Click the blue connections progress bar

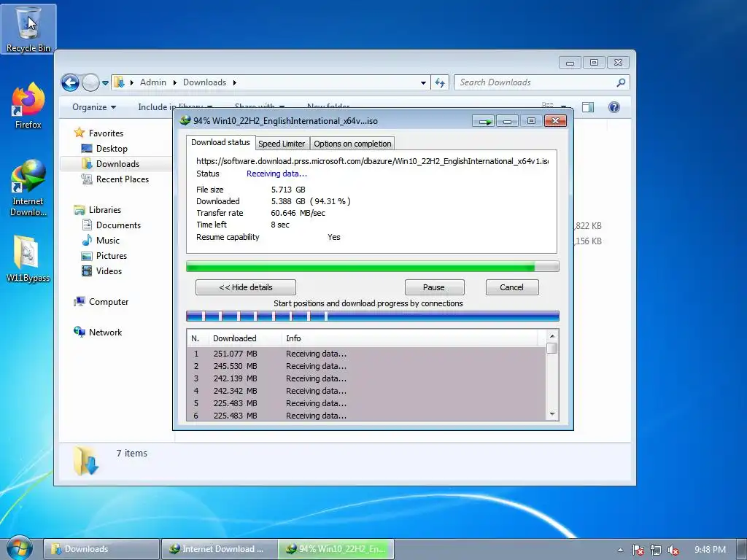pos(373,316)
